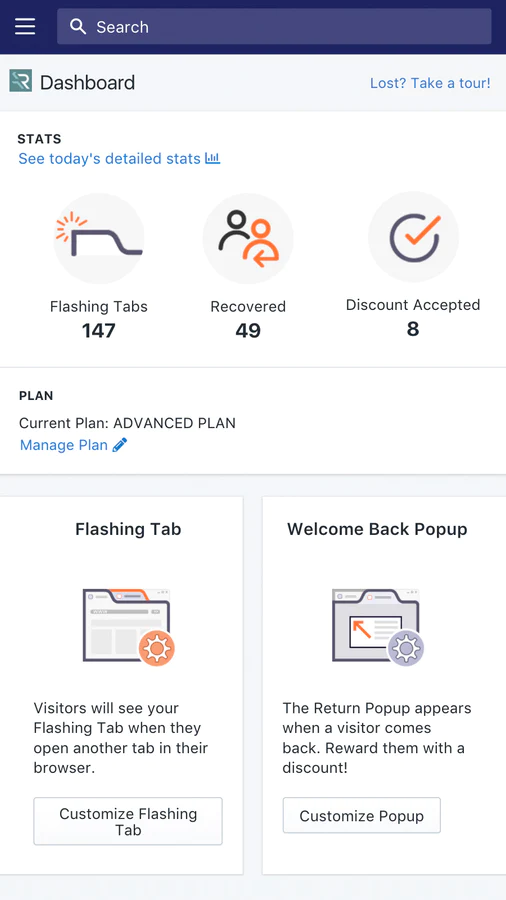Click the Welcome Back Popup card heading
The height and width of the screenshot is (900, 506).
point(377,529)
